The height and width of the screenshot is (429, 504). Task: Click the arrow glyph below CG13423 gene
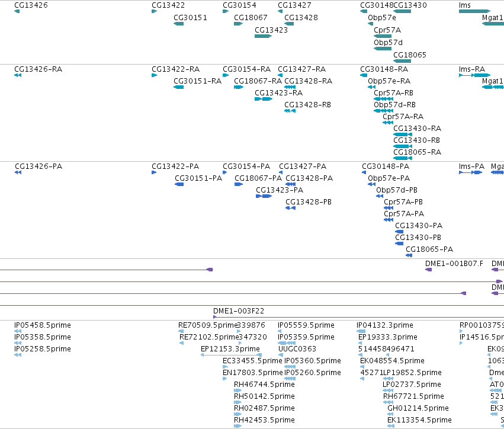(x=263, y=36)
